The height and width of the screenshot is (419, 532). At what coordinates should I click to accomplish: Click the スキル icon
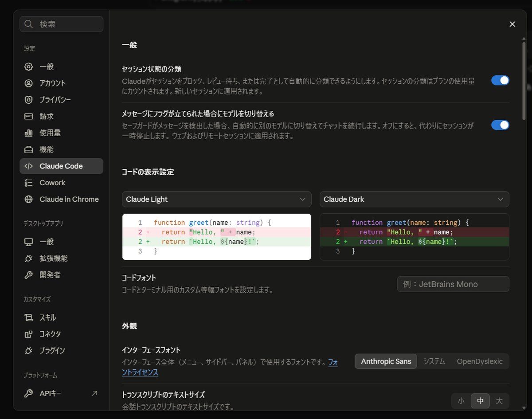[x=29, y=317]
